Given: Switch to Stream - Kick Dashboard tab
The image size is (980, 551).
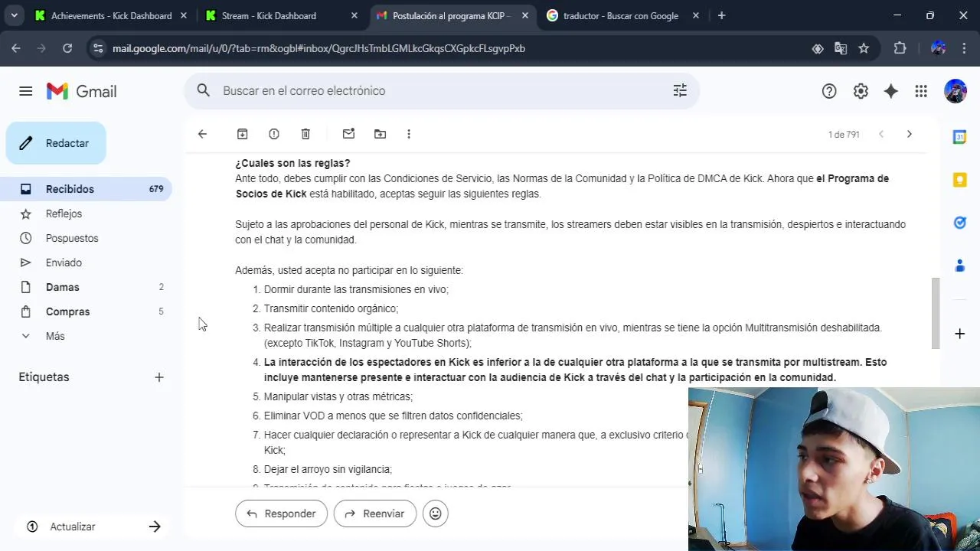Looking at the screenshot, I should (x=281, y=15).
